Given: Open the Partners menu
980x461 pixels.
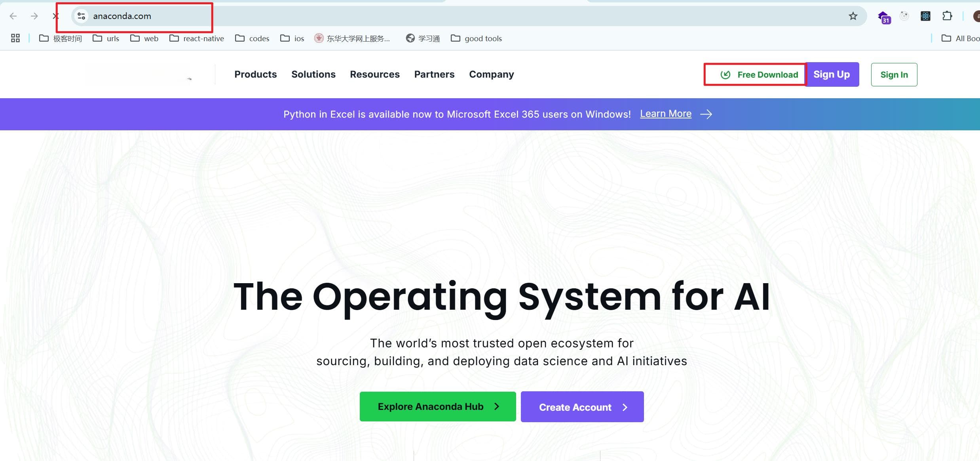Looking at the screenshot, I should 434,74.
